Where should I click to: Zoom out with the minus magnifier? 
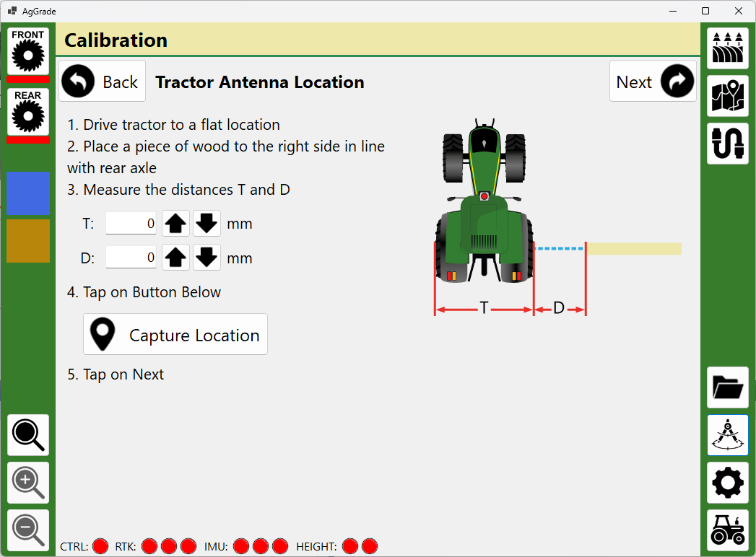click(x=28, y=530)
